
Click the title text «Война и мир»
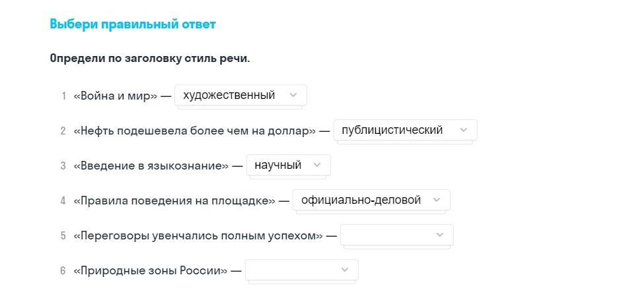(x=116, y=96)
